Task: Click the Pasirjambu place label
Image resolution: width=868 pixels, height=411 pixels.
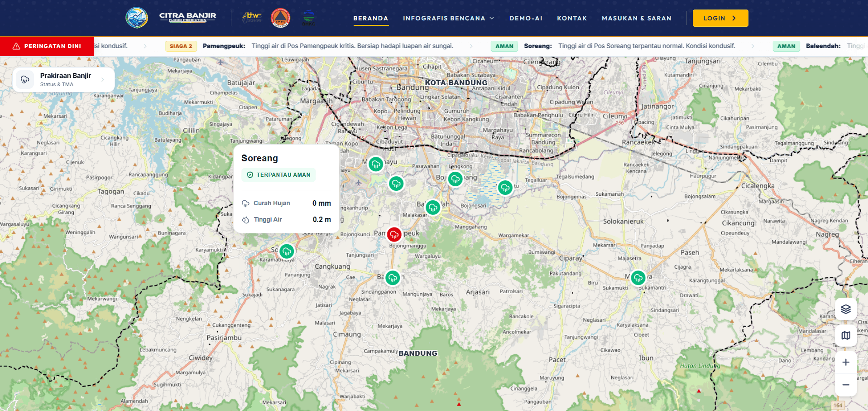Action: [224, 338]
